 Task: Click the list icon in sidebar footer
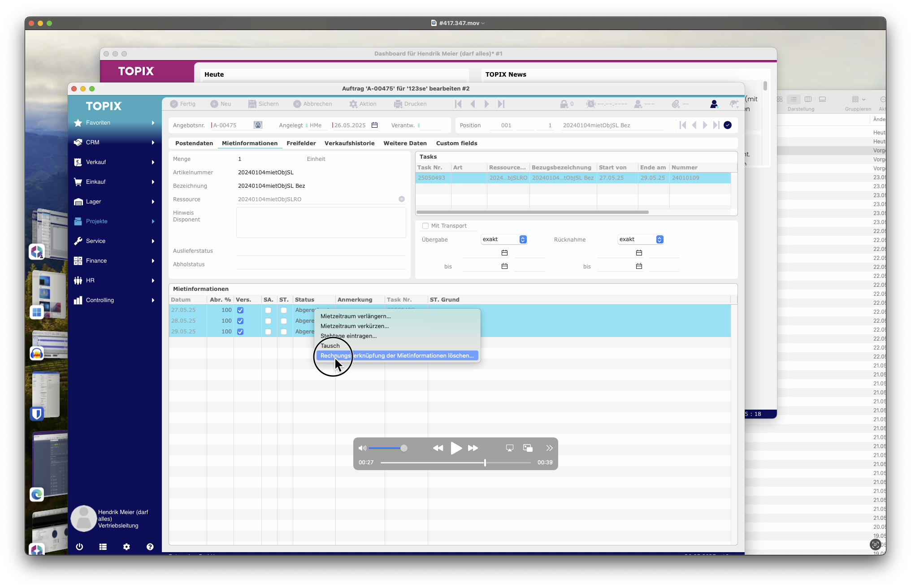click(103, 546)
